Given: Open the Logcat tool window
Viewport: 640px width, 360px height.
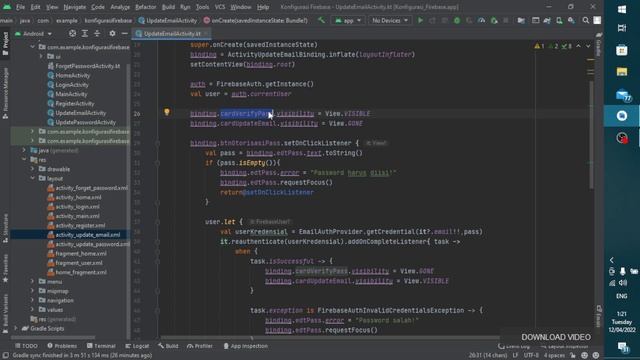Looking at the screenshot, I should point(137,346).
